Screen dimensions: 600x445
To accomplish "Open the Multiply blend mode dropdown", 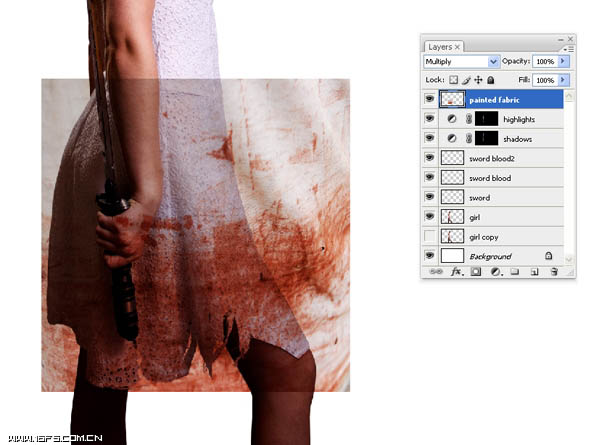I will point(461,61).
